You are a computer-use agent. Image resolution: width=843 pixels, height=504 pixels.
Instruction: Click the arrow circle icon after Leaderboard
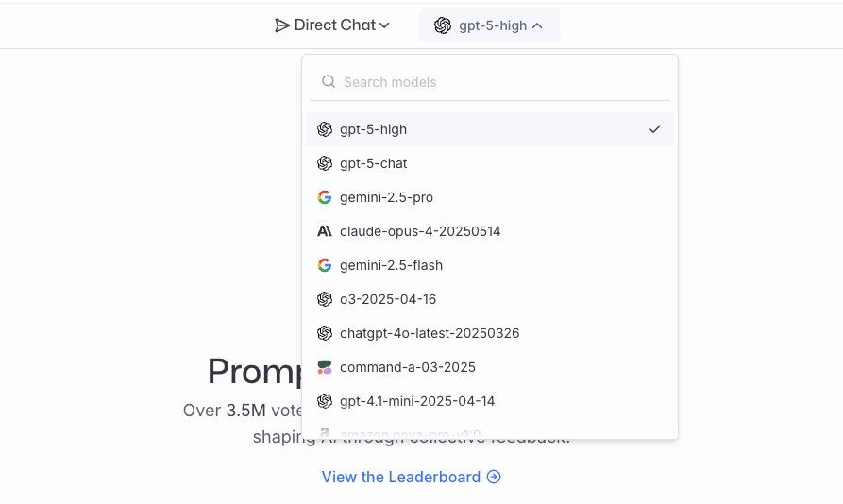coord(494,477)
